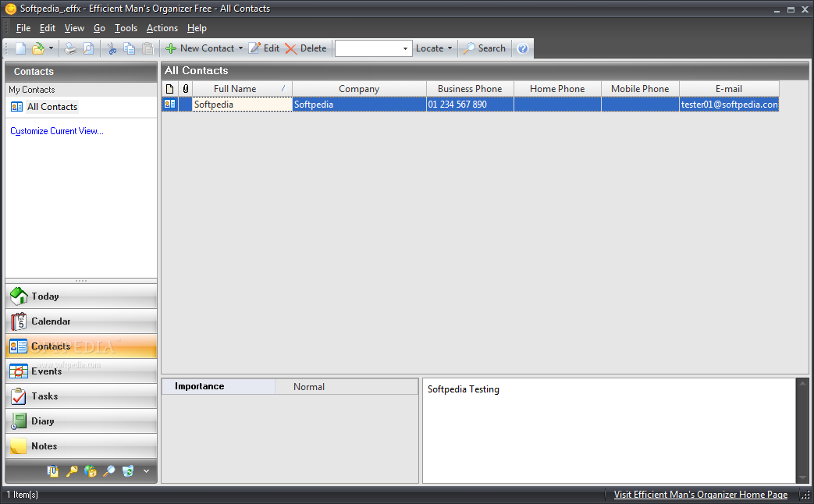Go to the Events section
814x504 pixels.
(x=81, y=371)
